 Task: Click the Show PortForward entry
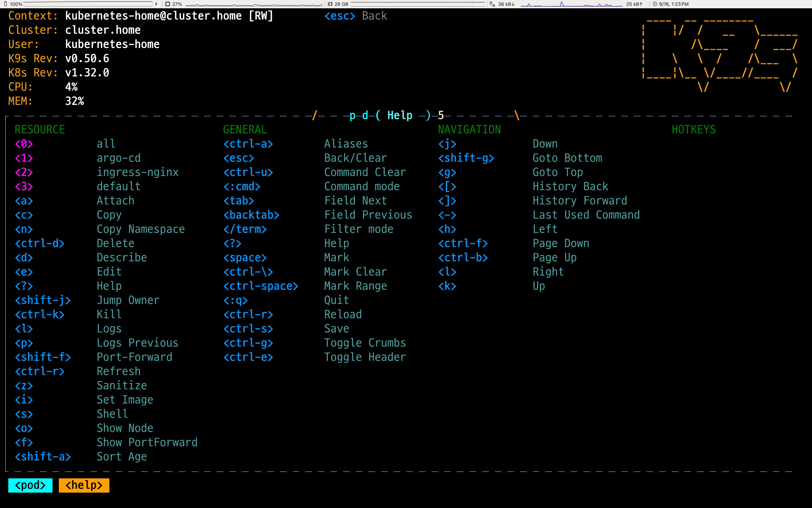(147, 442)
